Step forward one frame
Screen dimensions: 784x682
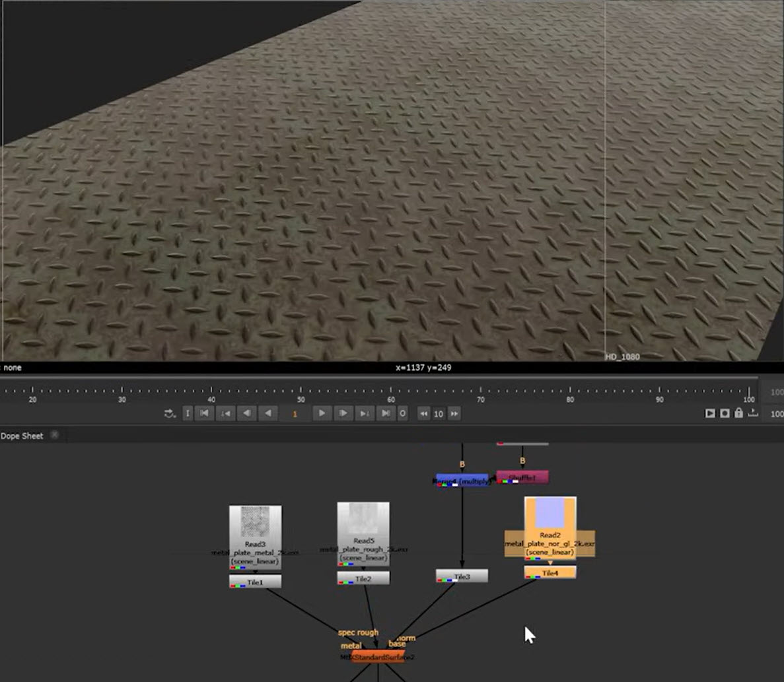pyautogui.click(x=343, y=413)
